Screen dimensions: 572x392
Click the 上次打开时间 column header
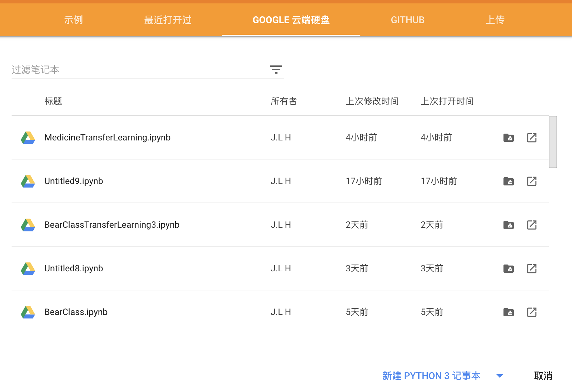[x=447, y=101]
